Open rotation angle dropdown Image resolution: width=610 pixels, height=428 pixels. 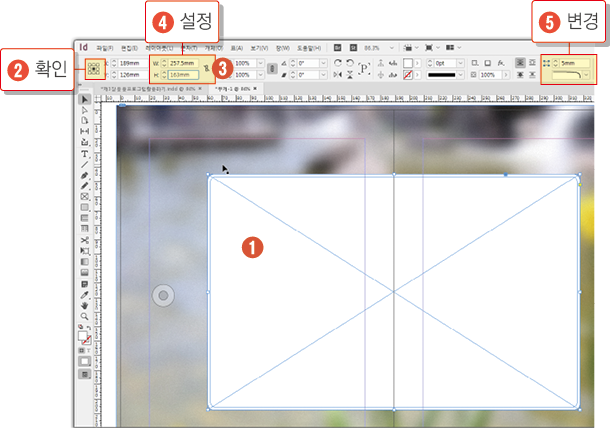pyautogui.click(x=323, y=63)
